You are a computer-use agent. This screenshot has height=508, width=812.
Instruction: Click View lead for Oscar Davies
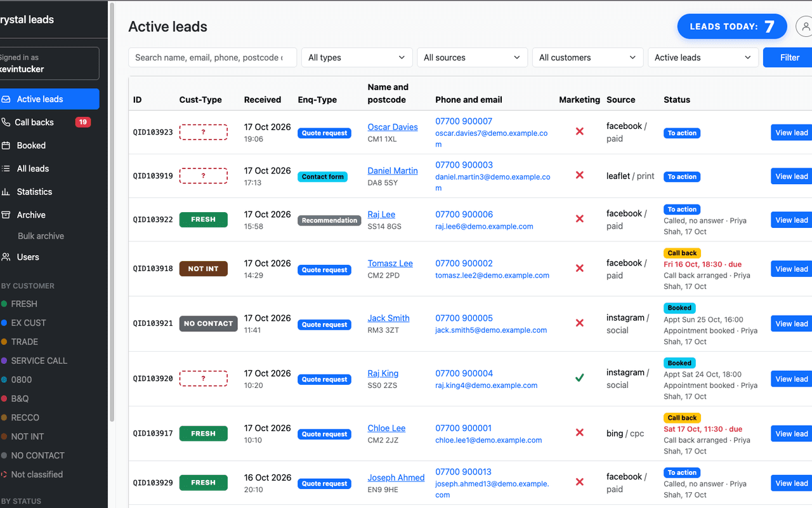[792, 133]
